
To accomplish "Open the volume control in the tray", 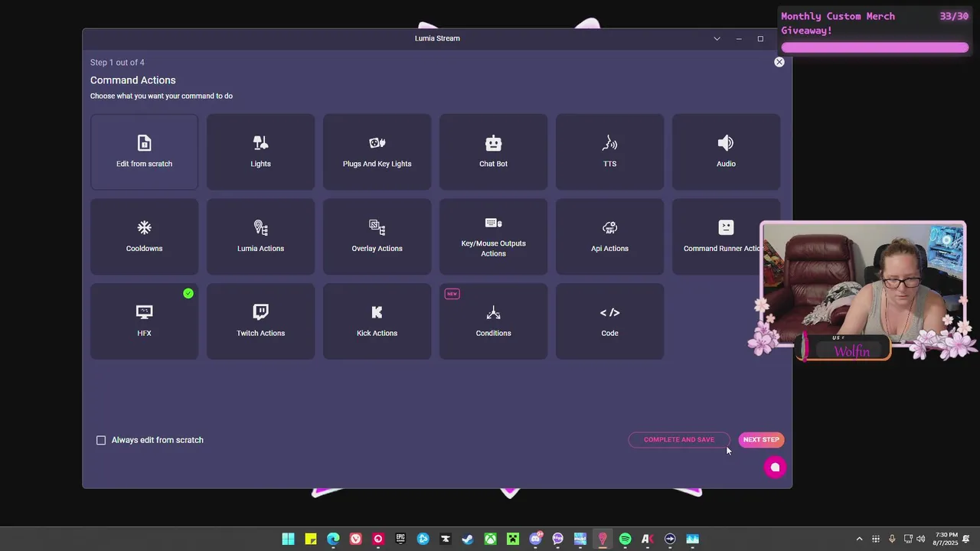I will tap(920, 539).
